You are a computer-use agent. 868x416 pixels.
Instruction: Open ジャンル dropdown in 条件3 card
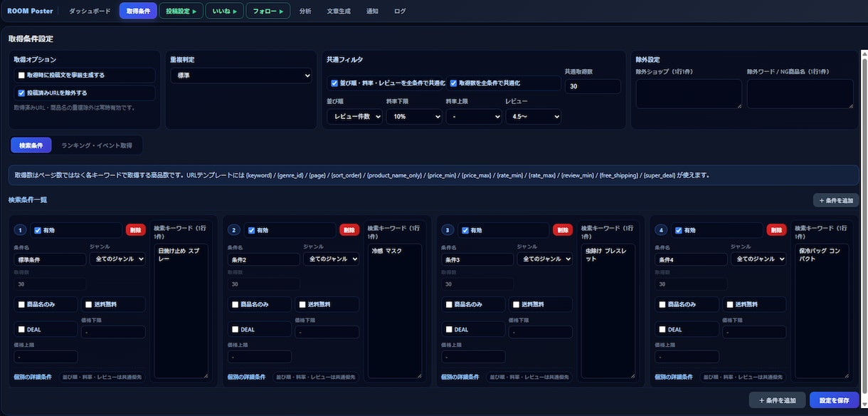click(544, 259)
